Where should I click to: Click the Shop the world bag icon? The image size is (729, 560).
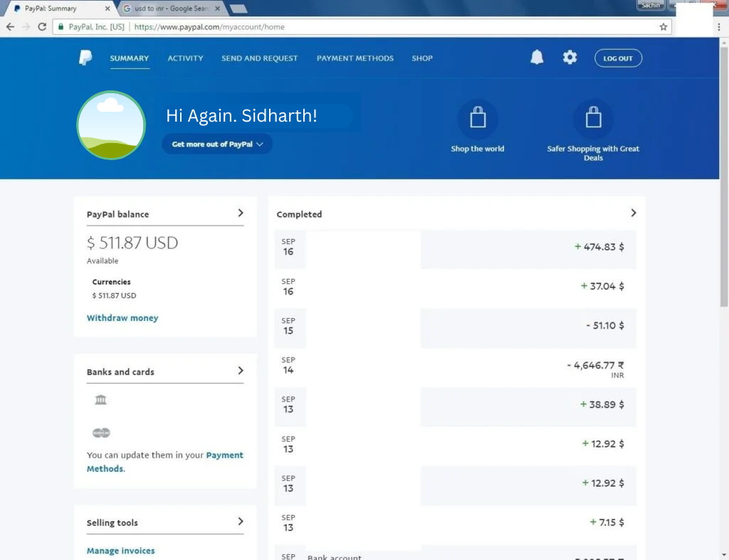click(478, 118)
